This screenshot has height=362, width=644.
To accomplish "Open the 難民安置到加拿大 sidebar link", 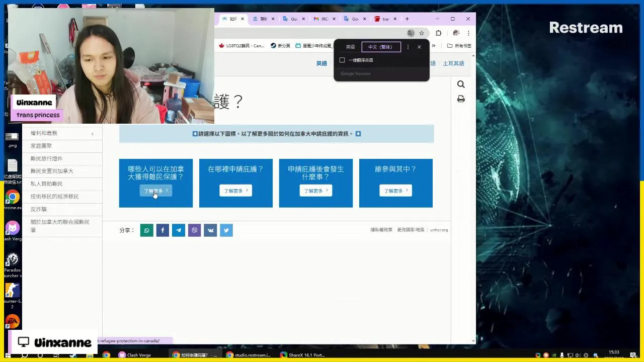I will pyautogui.click(x=52, y=171).
